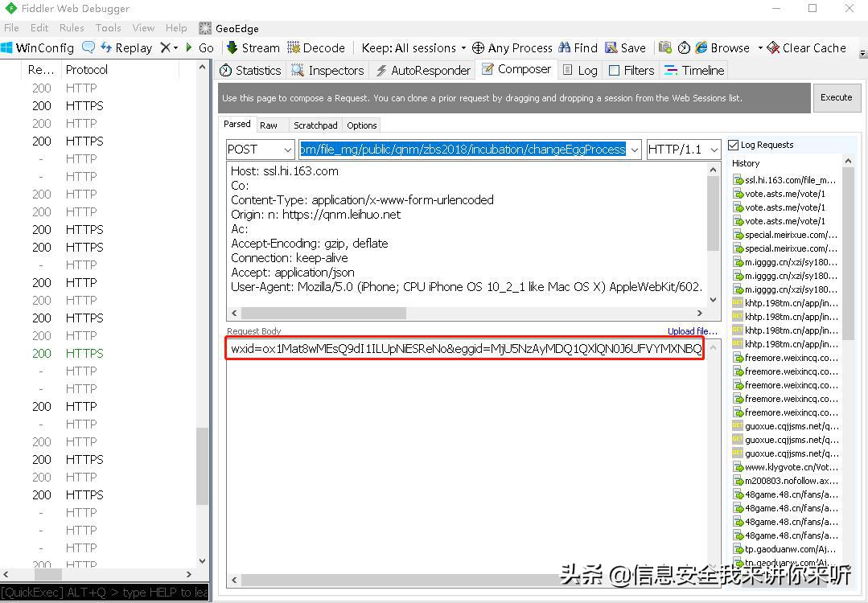Open the Rules menu

72,27
